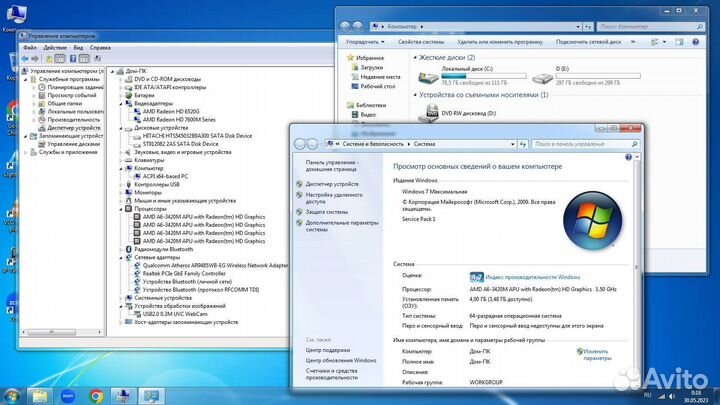
Task: Click Изменить параметры link
Action: point(597,354)
